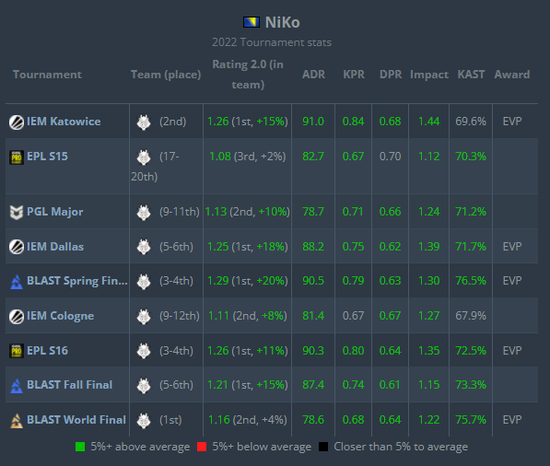Click the EVP award in IEM Dallas row
The image size is (550, 466).
(x=512, y=246)
